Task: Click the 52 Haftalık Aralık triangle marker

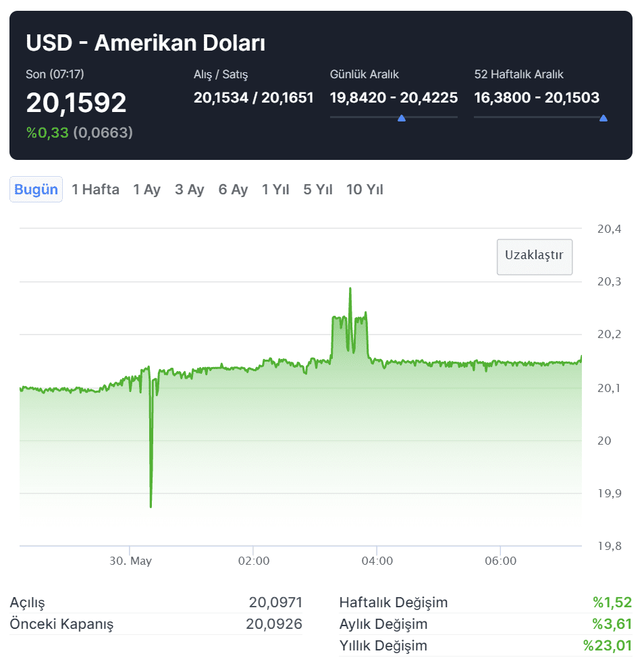Action: [603, 118]
